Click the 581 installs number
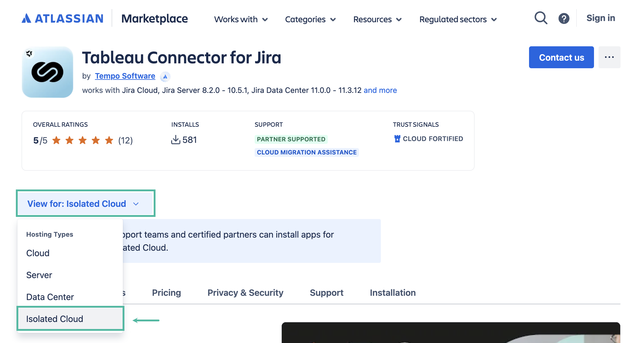 coord(190,140)
